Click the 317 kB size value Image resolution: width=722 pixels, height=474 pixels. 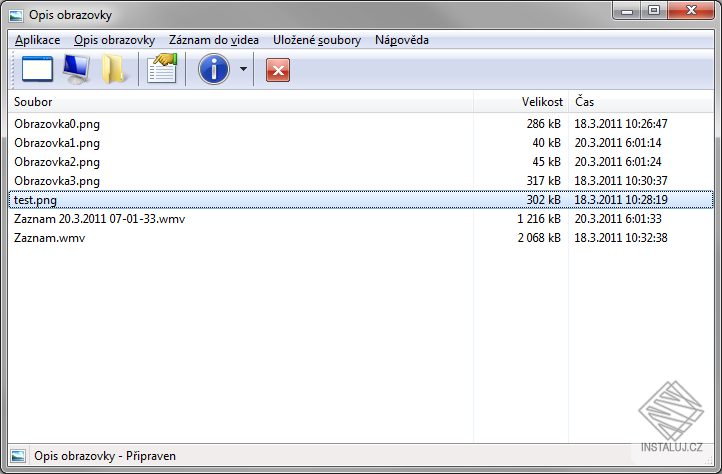tap(543, 181)
